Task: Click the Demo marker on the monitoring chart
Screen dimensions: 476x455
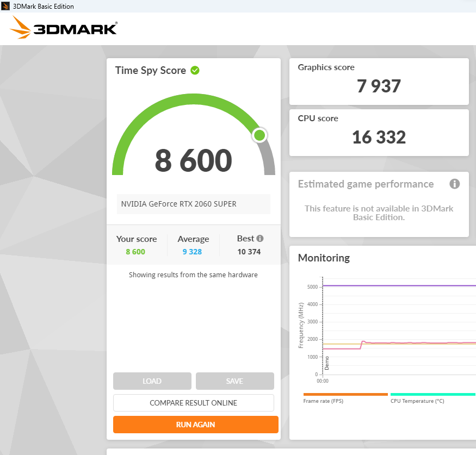Action: (x=327, y=363)
